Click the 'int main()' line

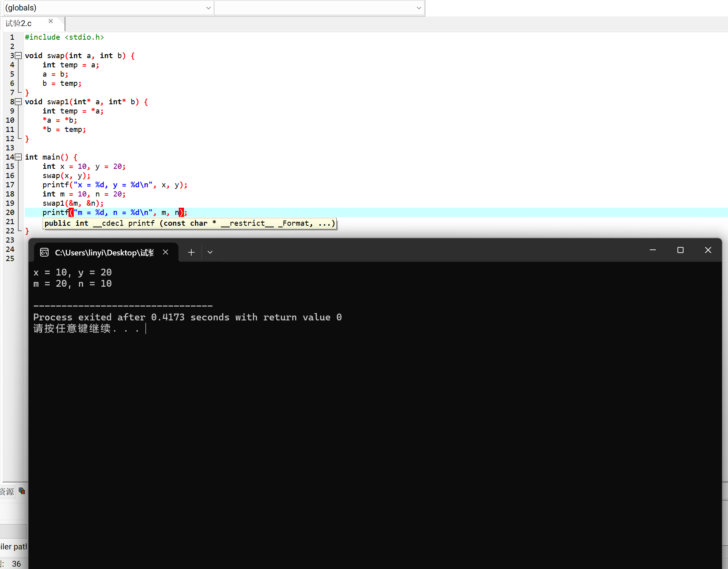click(51, 157)
